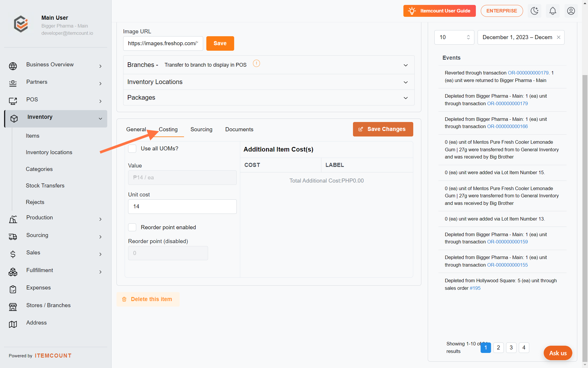The width and height of the screenshot is (588, 368).
Task: Check the Use all UOMs checkbox
Action: (132, 149)
